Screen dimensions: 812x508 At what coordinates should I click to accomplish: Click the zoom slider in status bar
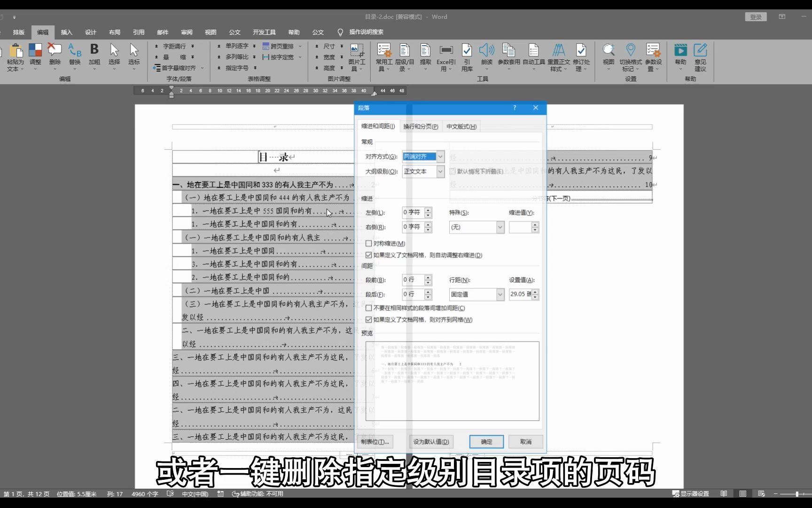[797, 494]
